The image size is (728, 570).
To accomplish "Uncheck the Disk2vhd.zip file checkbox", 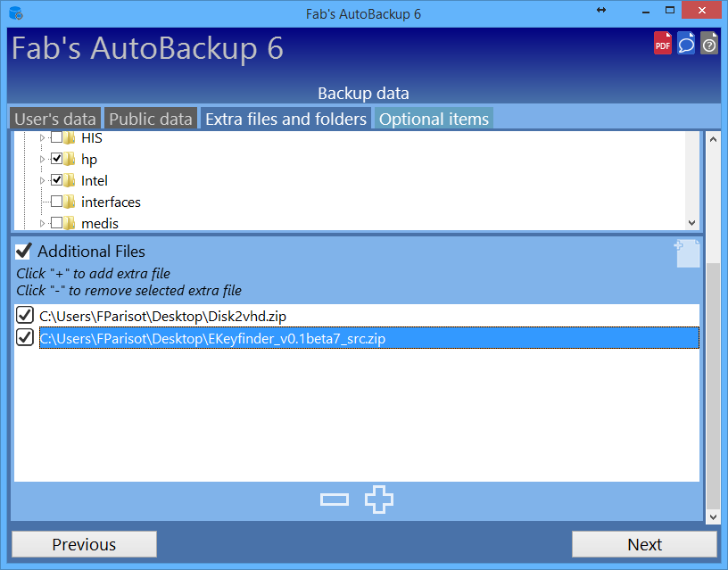I will (x=25, y=315).
